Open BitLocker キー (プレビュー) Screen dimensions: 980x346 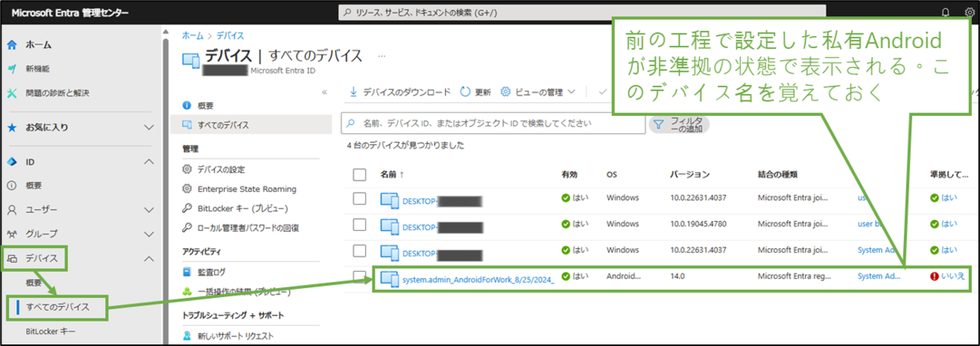pos(241,208)
